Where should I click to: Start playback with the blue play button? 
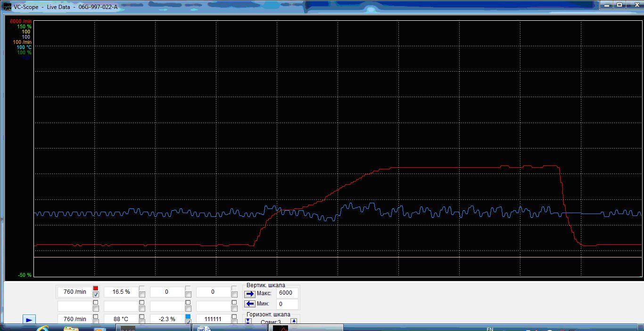coord(29,320)
